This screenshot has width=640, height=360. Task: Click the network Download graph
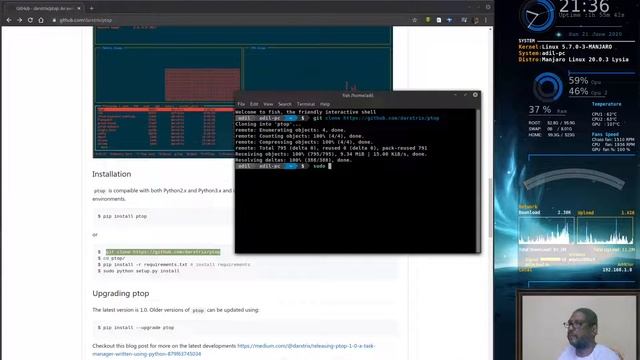[546, 231]
